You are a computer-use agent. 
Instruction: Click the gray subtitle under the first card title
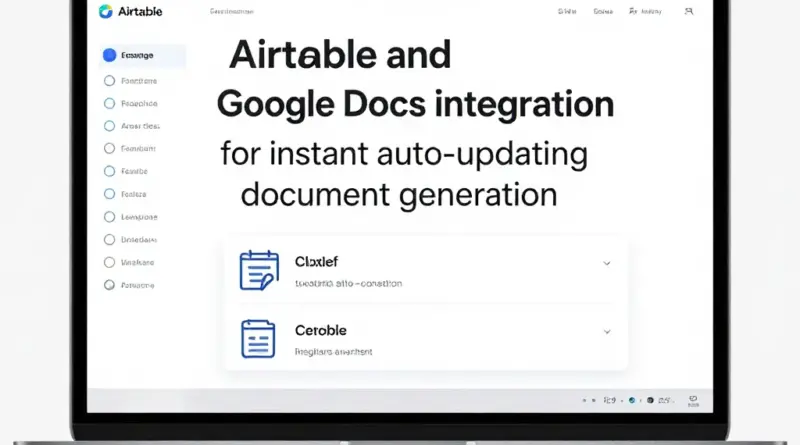tap(348, 284)
